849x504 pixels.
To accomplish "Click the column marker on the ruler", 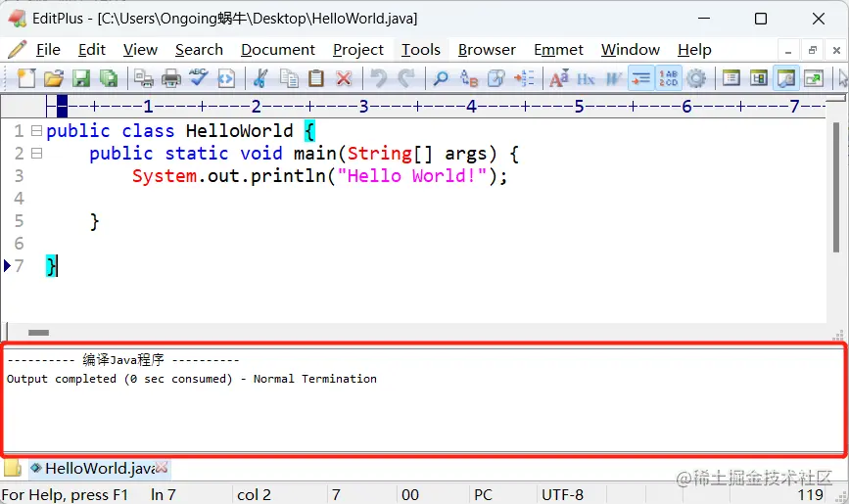I will pos(63,106).
